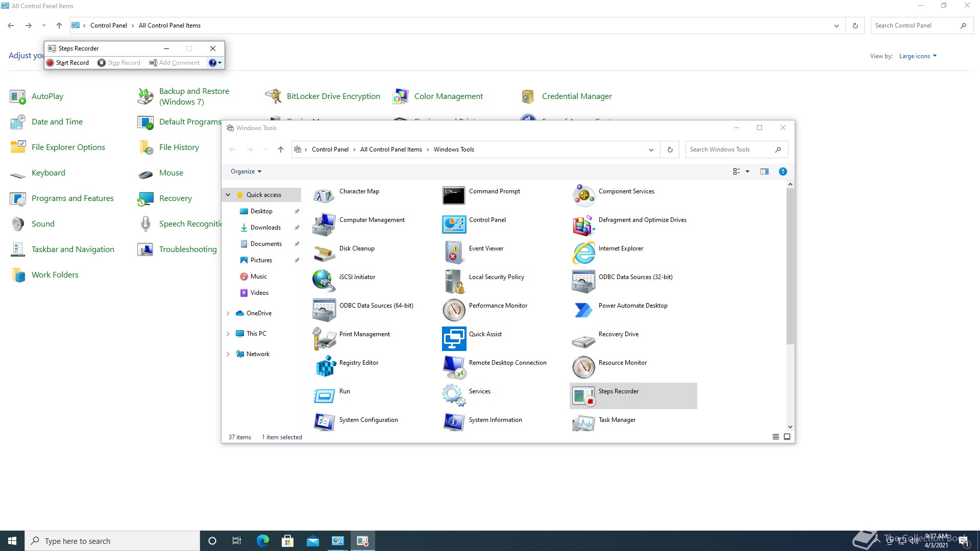Click All Control Panel Items breadcrumb in Windows Tools
Viewport: 980px width, 551px height.
click(391, 149)
